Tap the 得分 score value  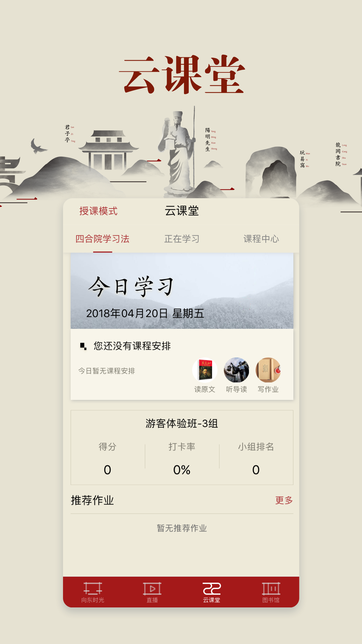coord(107,470)
